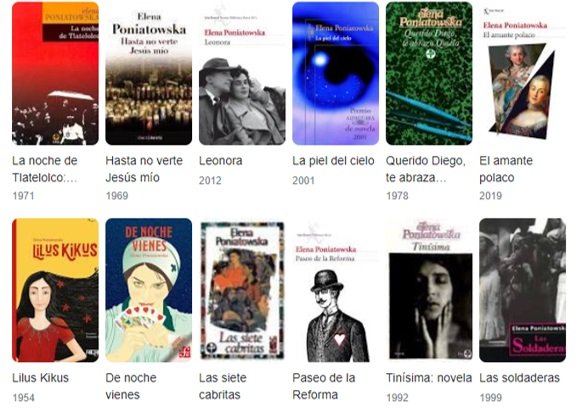Open Hasta no verte Jesús mío title
This screenshot has height=411, width=583.
(144, 169)
